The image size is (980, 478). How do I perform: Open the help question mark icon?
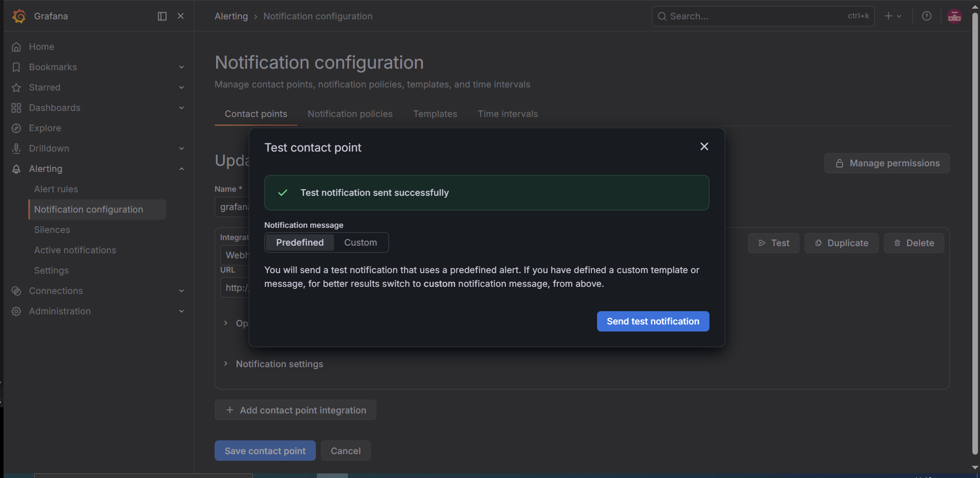pyautogui.click(x=927, y=16)
